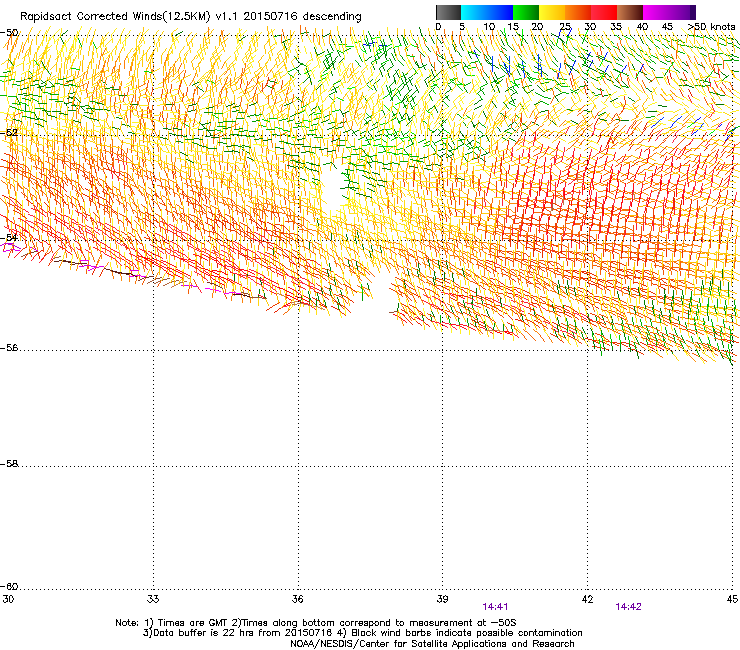740x650 pixels.
Task: Click the brown 35-40 knots color segment
Action: pos(630,12)
